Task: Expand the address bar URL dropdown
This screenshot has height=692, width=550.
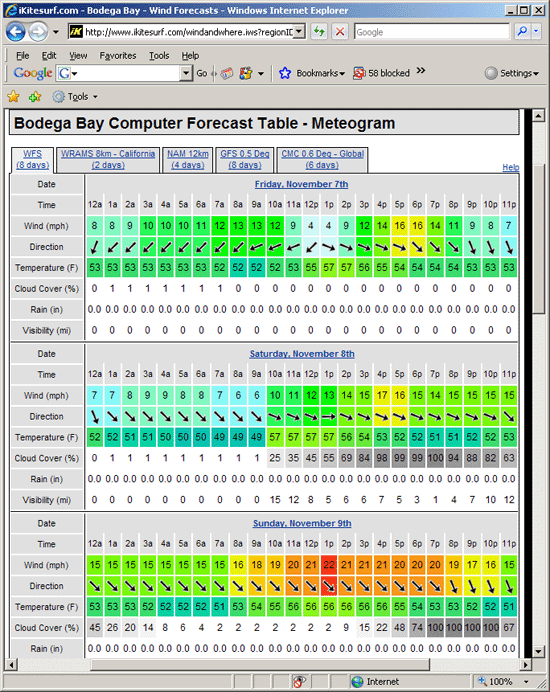Action: tap(299, 32)
